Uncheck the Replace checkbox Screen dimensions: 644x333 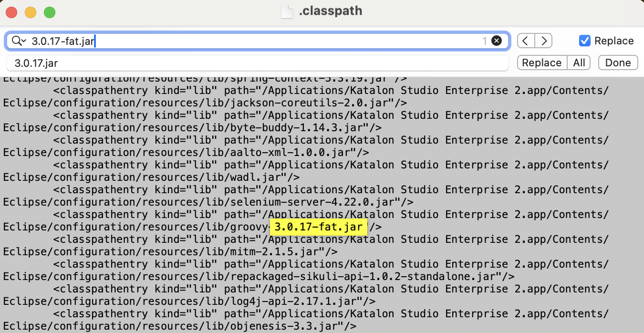pos(584,41)
